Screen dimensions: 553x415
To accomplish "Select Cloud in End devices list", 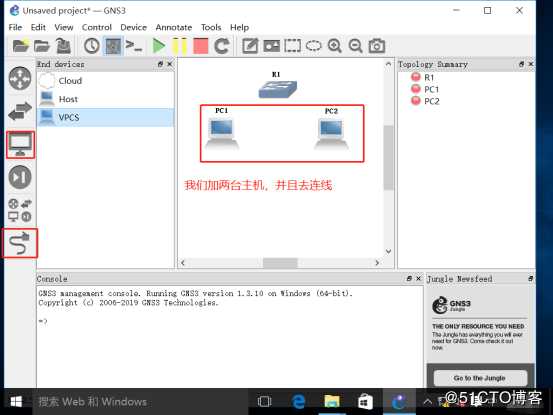I will point(105,81).
